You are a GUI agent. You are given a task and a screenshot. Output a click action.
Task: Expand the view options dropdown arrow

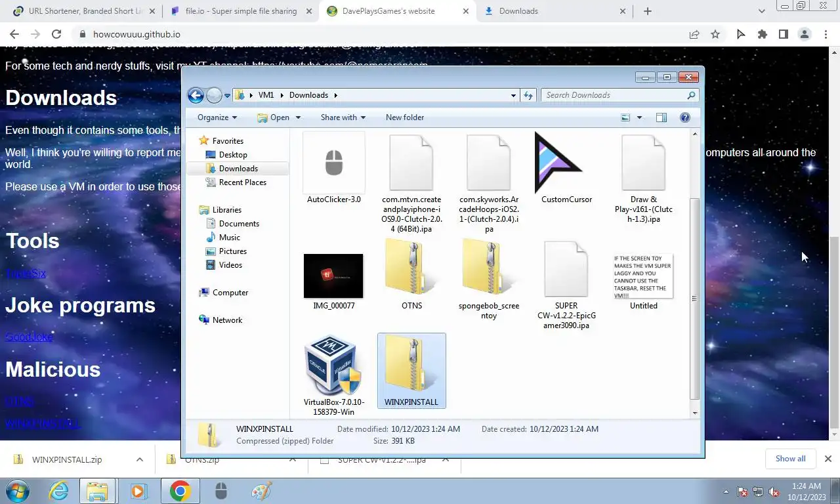[x=639, y=117]
